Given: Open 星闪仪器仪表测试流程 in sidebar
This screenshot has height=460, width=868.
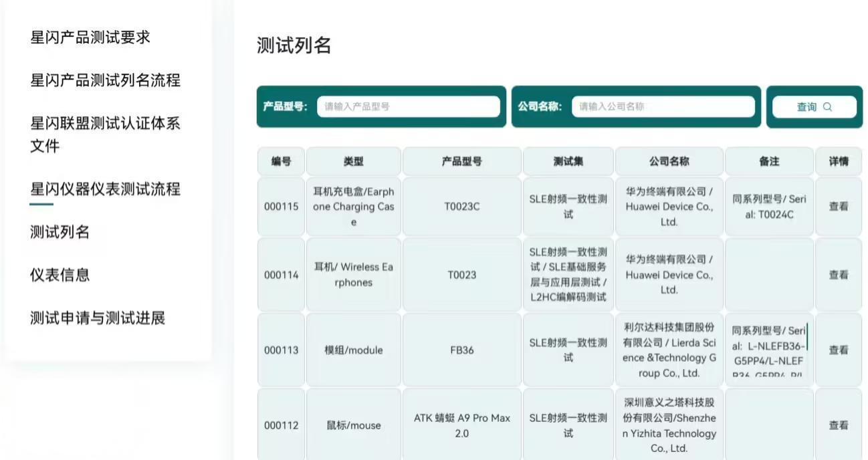Looking at the screenshot, I should (105, 189).
